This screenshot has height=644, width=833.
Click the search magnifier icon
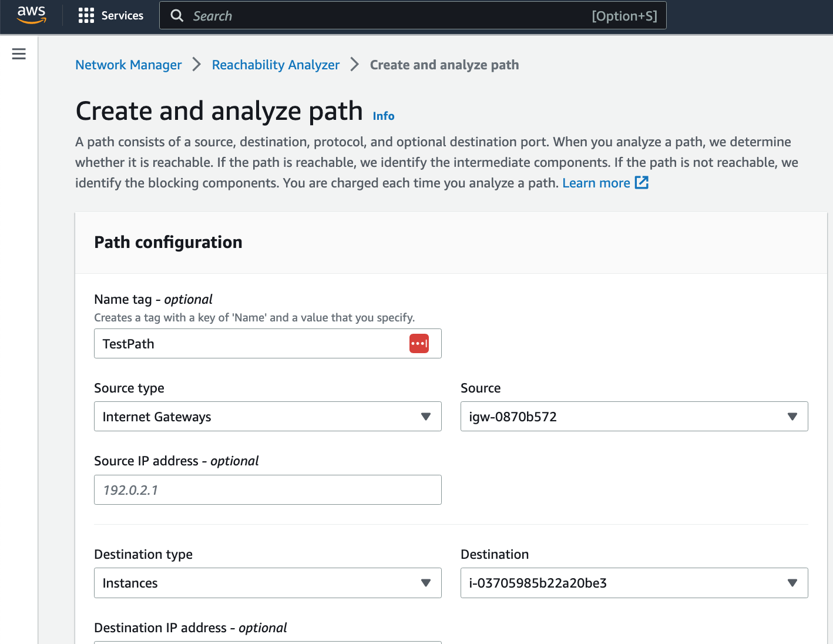177,15
